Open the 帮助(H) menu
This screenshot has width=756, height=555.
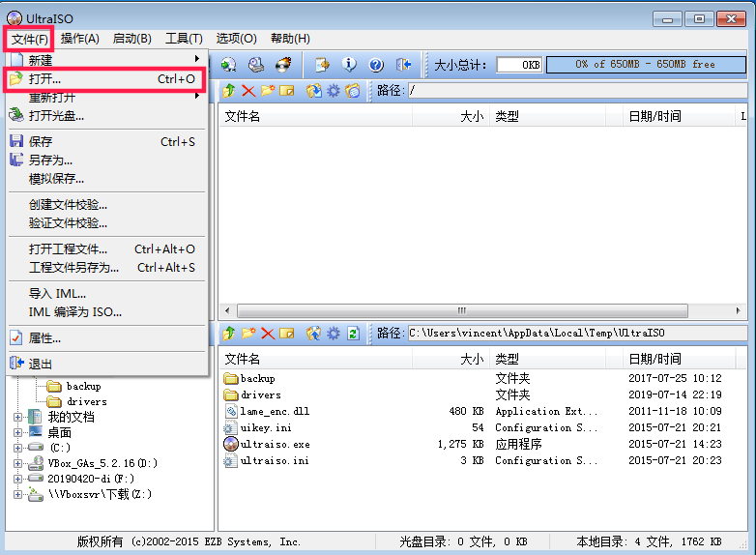pos(290,39)
